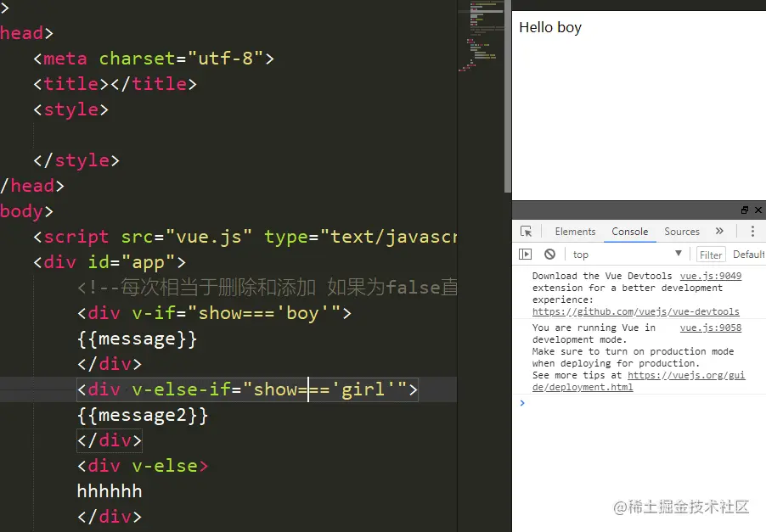
Task: Close the DevTools panel
Action: [x=758, y=210]
